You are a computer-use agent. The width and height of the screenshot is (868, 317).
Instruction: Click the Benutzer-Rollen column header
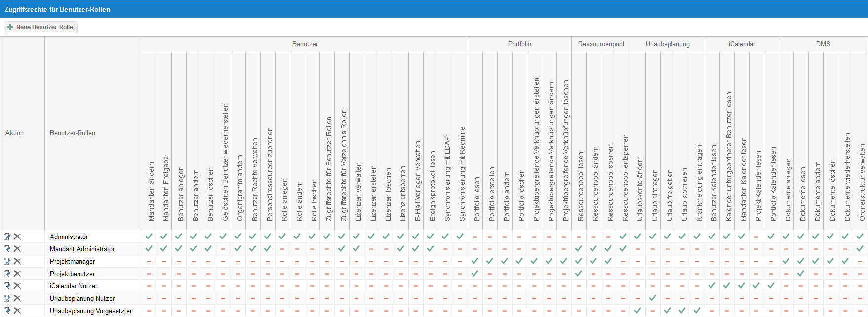click(73, 133)
